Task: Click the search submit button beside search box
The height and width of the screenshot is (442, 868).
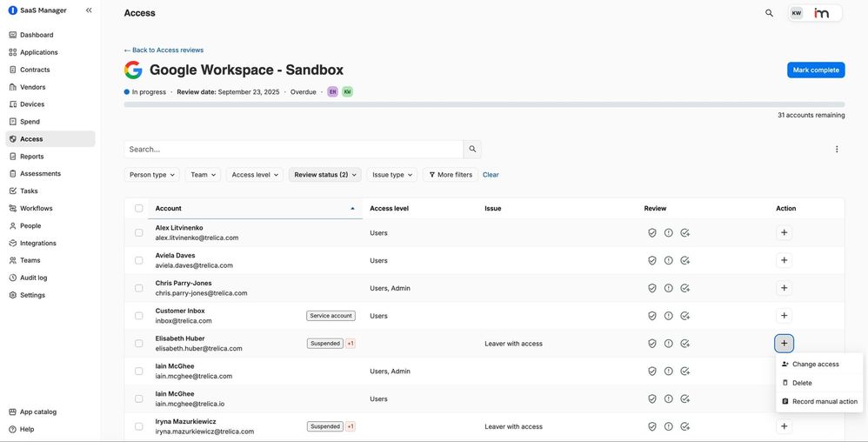Action: [x=472, y=150]
